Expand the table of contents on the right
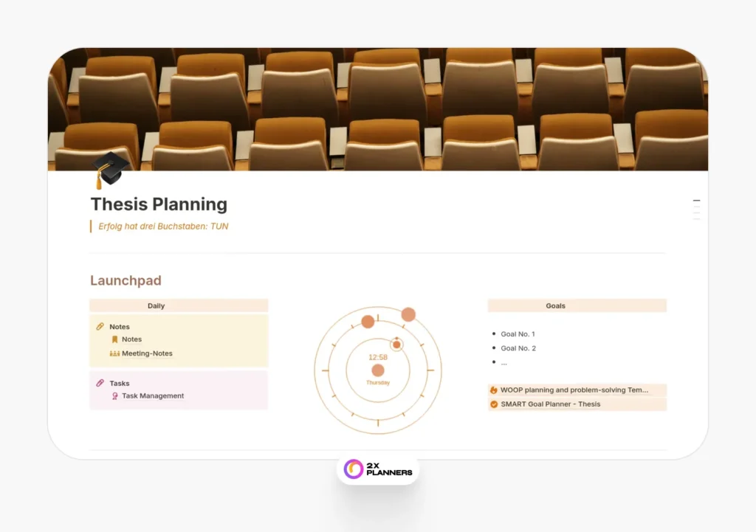The width and height of the screenshot is (756, 532). pyautogui.click(x=696, y=208)
